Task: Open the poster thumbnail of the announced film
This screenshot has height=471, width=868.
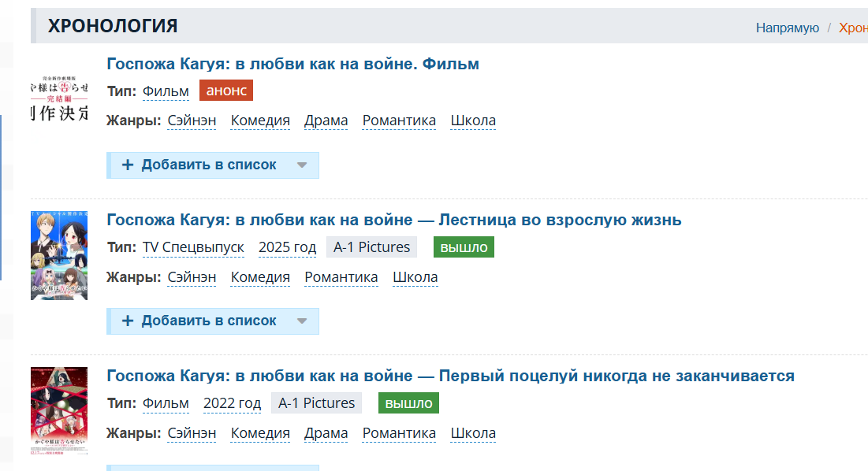Action: (59, 99)
